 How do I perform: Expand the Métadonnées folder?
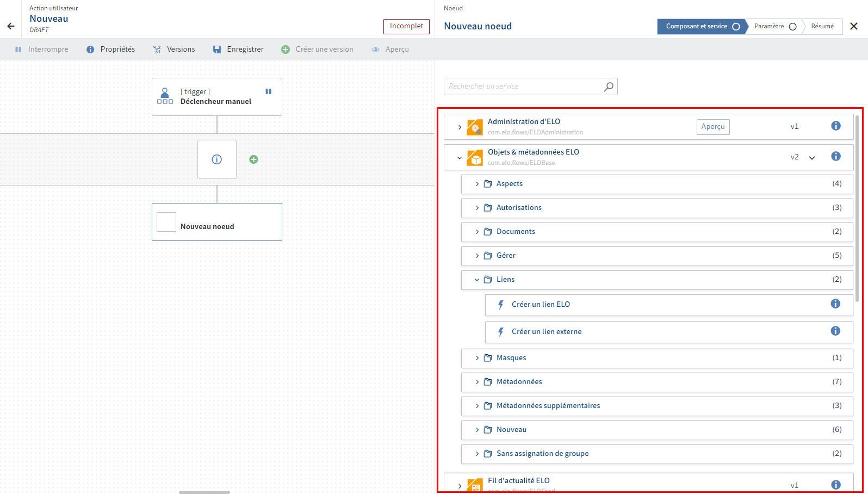(x=477, y=382)
